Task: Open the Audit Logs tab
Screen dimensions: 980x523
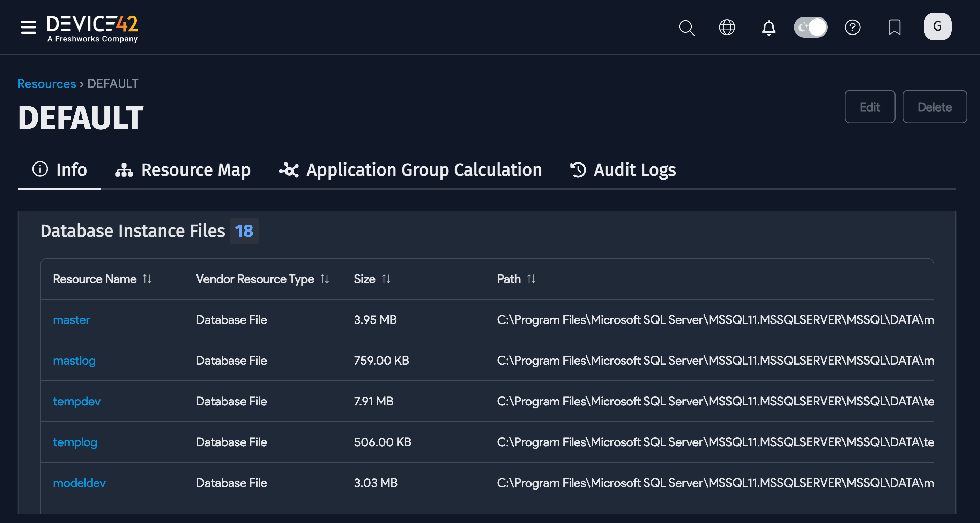Action: [634, 170]
